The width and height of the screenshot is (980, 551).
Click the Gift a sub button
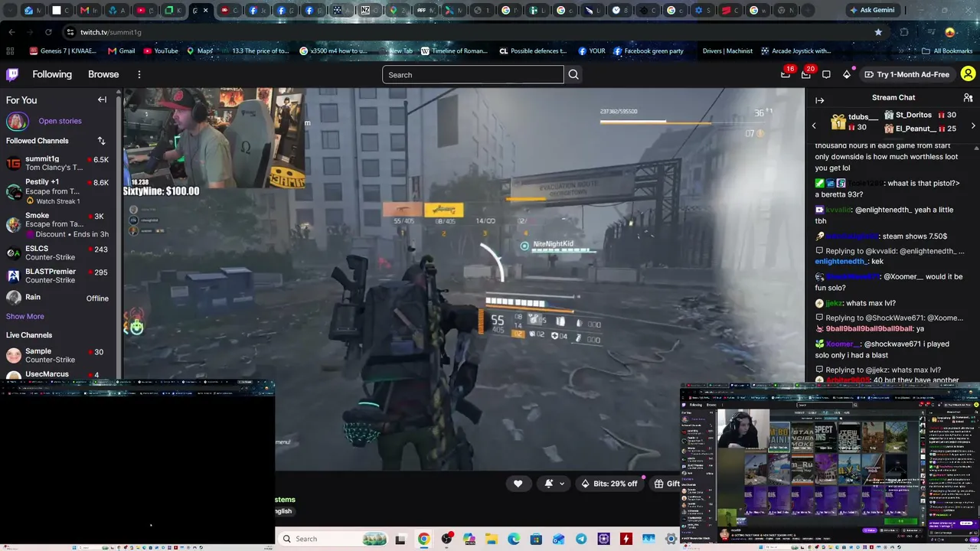pyautogui.click(x=666, y=484)
